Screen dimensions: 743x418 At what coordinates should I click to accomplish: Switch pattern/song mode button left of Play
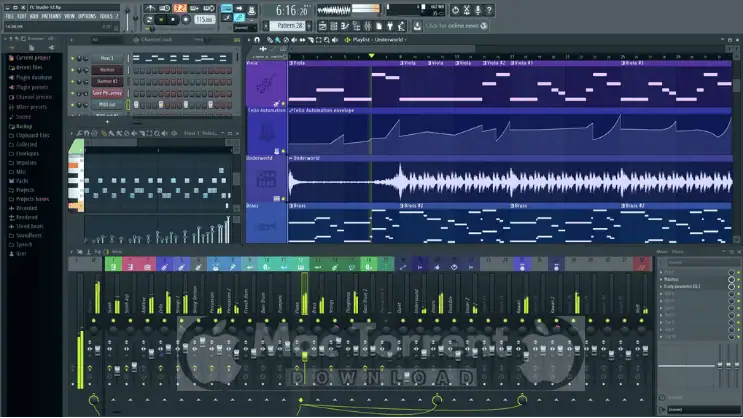[x=150, y=19]
